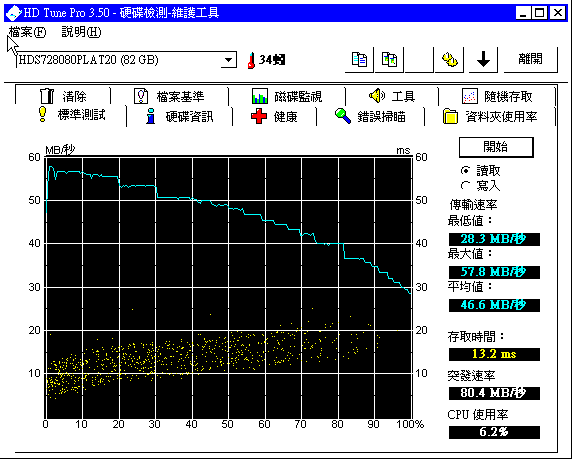This screenshot has width=572, height=459.
Task: Open the 說明(H) menu
Action: [81, 32]
